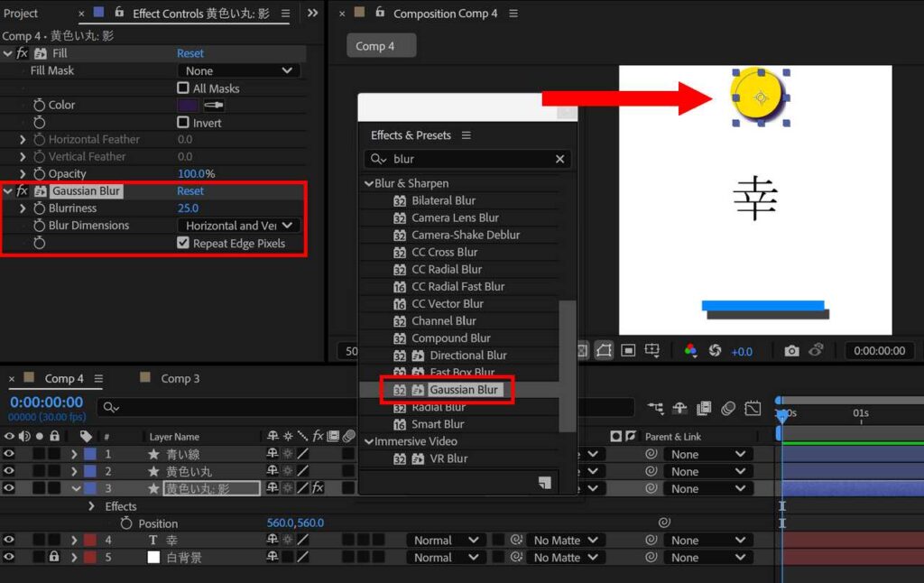
Task: Open the Composition panel menu
Action: coord(513,14)
